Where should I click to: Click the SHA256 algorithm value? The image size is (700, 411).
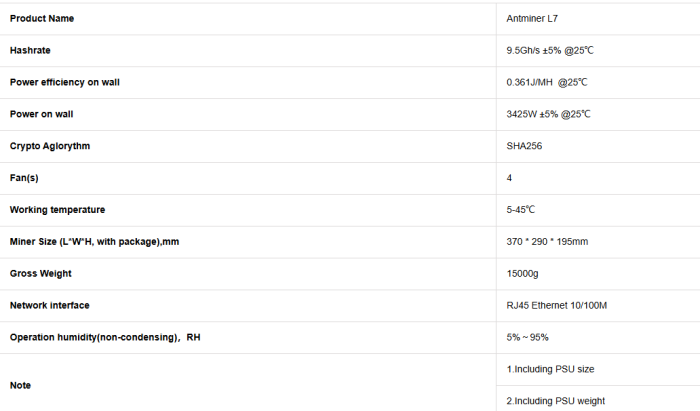coord(524,146)
